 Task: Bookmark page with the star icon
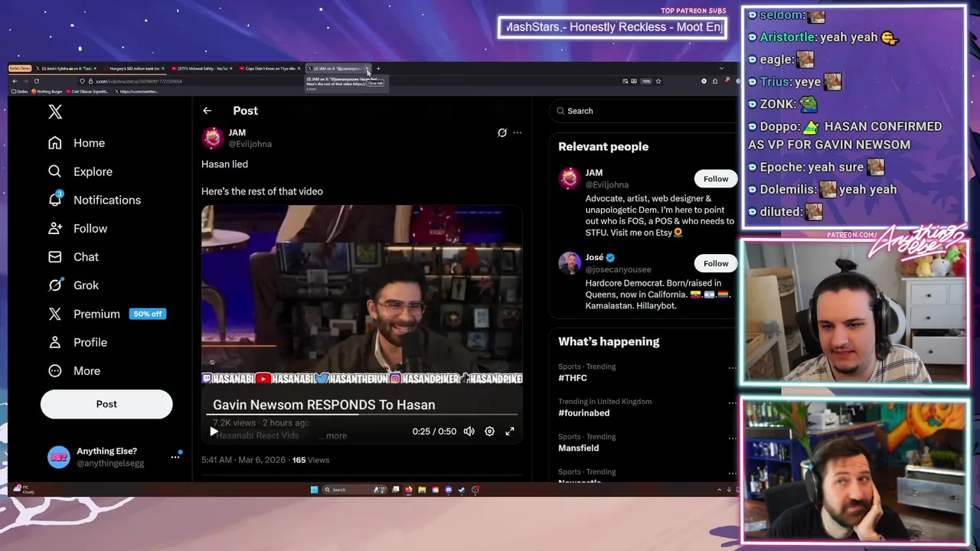658,81
